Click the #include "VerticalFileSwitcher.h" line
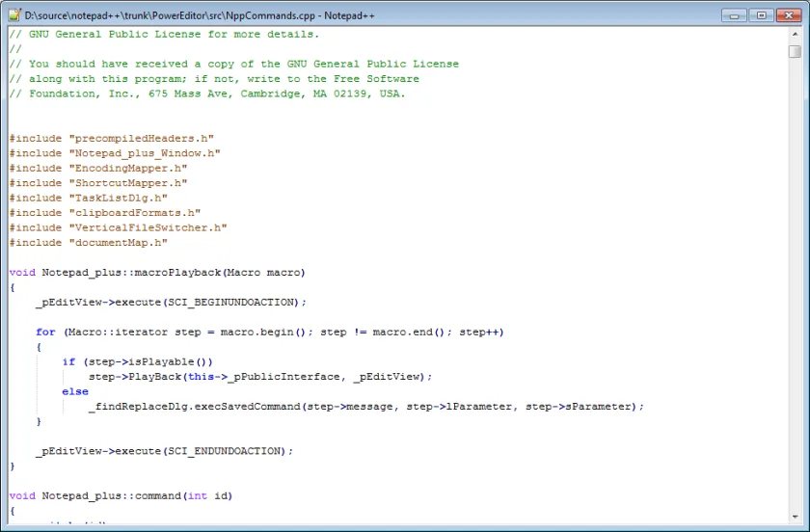 click(x=119, y=227)
